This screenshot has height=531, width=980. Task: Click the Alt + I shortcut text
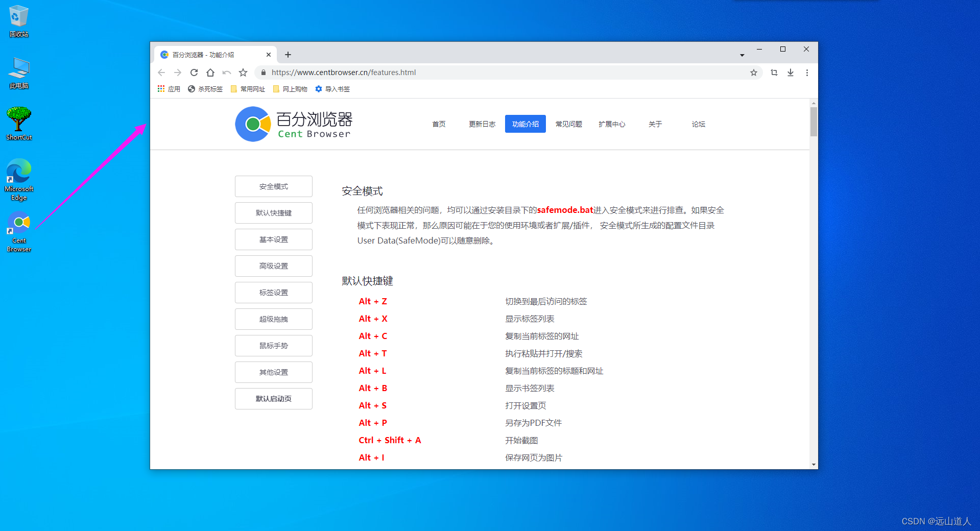pyautogui.click(x=371, y=457)
